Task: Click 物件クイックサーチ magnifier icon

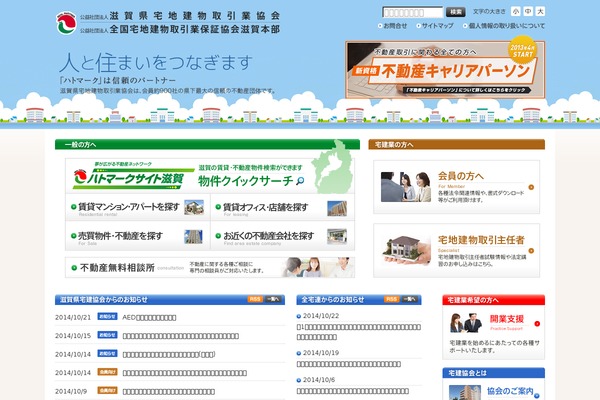Action: tap(300, 181)
